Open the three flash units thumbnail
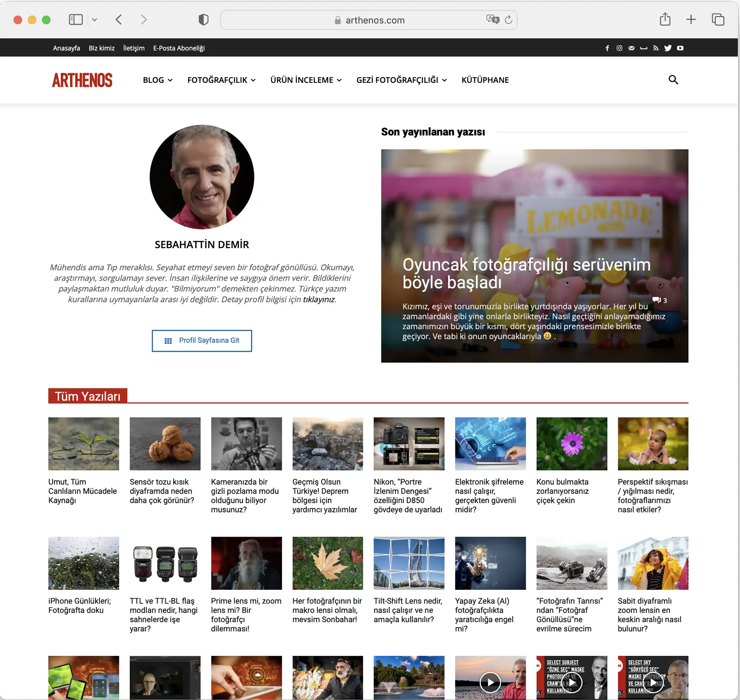 point(165,563)
